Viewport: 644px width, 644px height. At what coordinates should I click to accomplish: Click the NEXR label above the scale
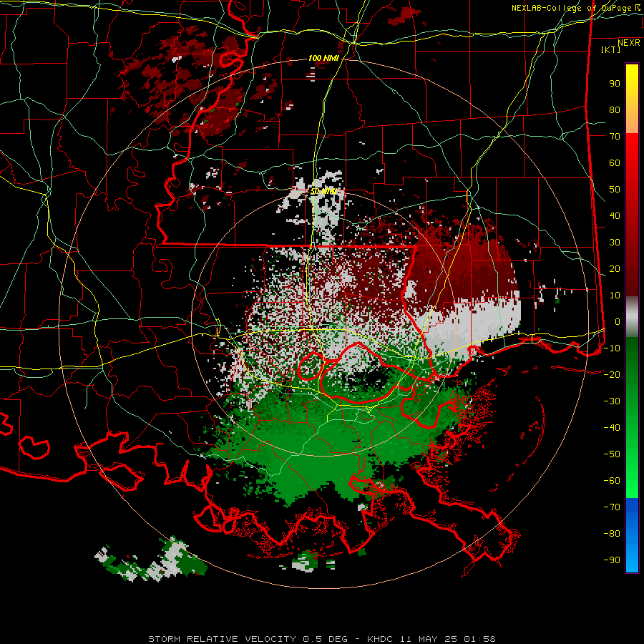[629, 43]
